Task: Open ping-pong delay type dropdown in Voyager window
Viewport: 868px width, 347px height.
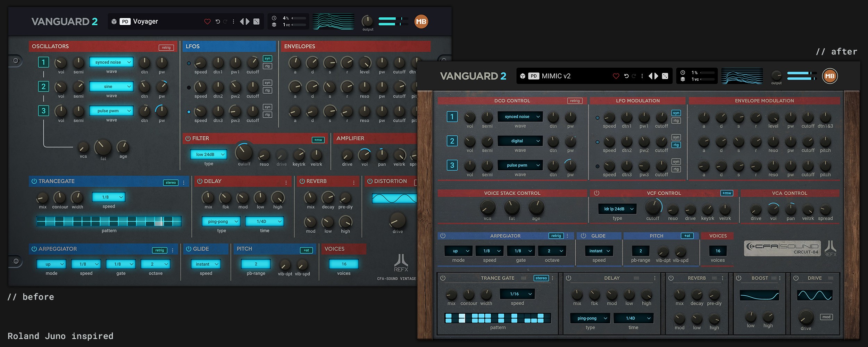Action: tap(221, 221)
